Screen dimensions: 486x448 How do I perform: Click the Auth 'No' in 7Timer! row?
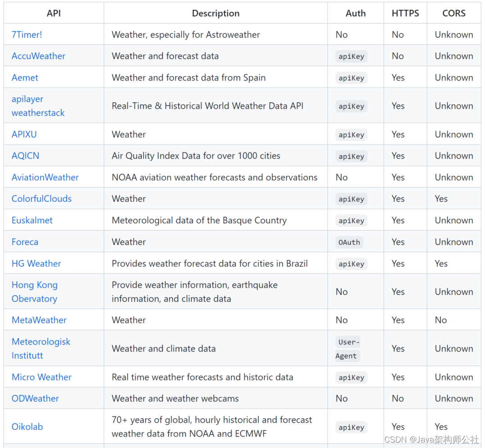pos(342,34)
